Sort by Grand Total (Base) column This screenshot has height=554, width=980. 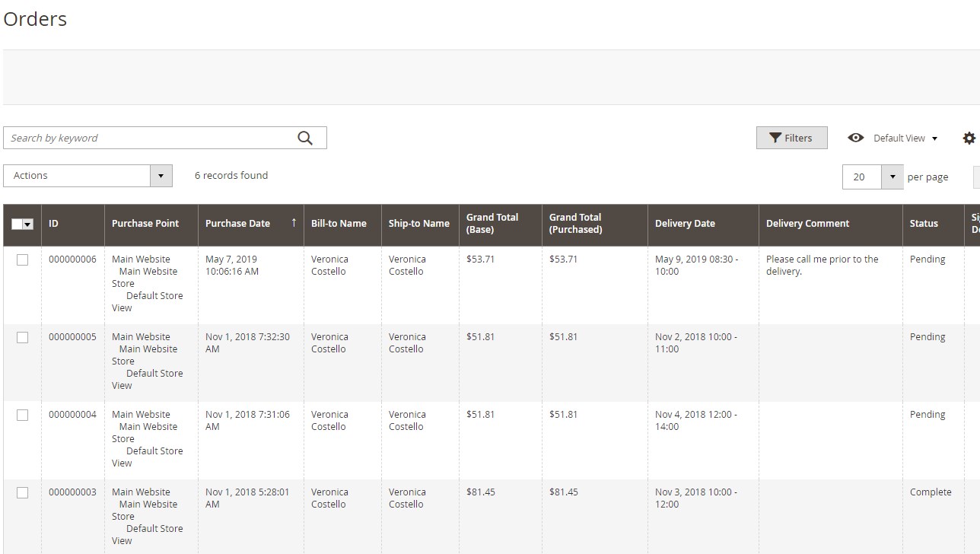pos(492,224)
